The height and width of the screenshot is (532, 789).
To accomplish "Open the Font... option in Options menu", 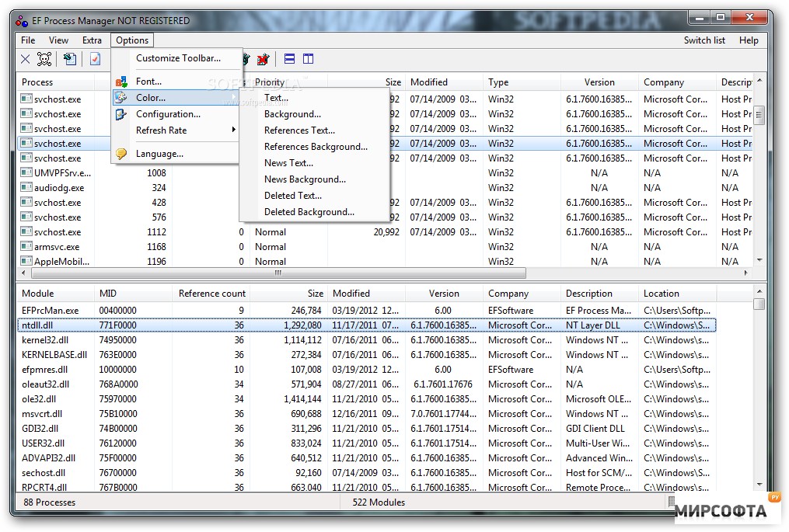I will pyautogui.click(x=148, y=81).
